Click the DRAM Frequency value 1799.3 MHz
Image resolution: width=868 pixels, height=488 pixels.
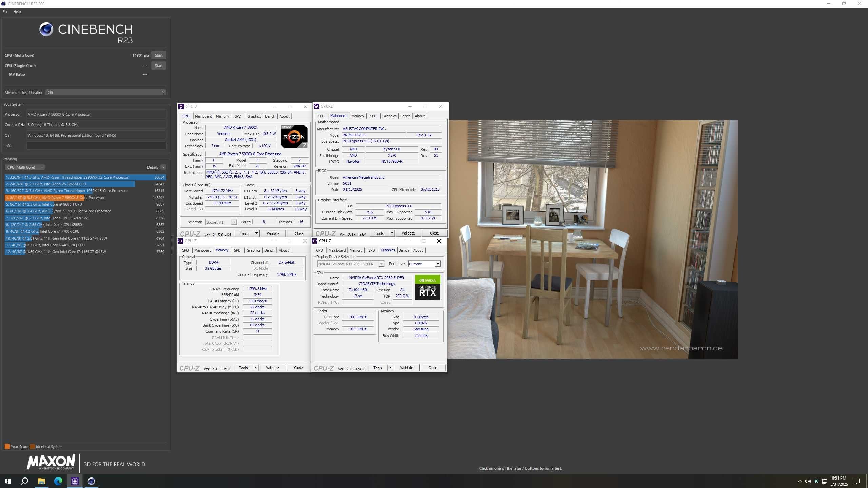coord(257,289)
